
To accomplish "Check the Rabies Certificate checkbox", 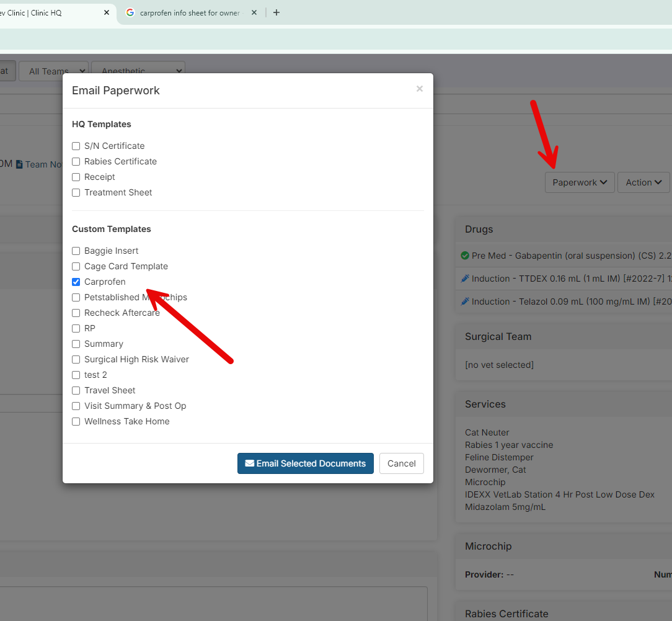I will point(76,162).
